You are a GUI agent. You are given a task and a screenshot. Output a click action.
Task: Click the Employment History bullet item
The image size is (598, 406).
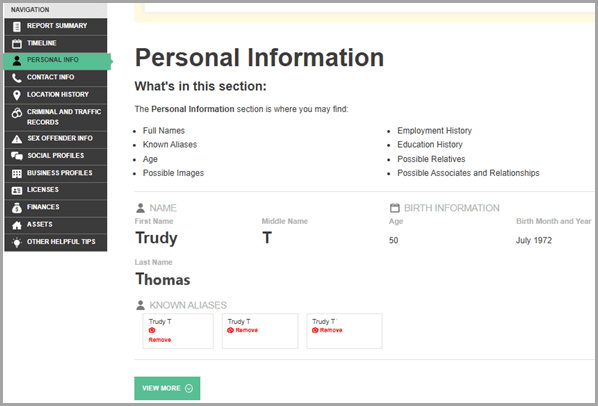(x=435, y=131)
